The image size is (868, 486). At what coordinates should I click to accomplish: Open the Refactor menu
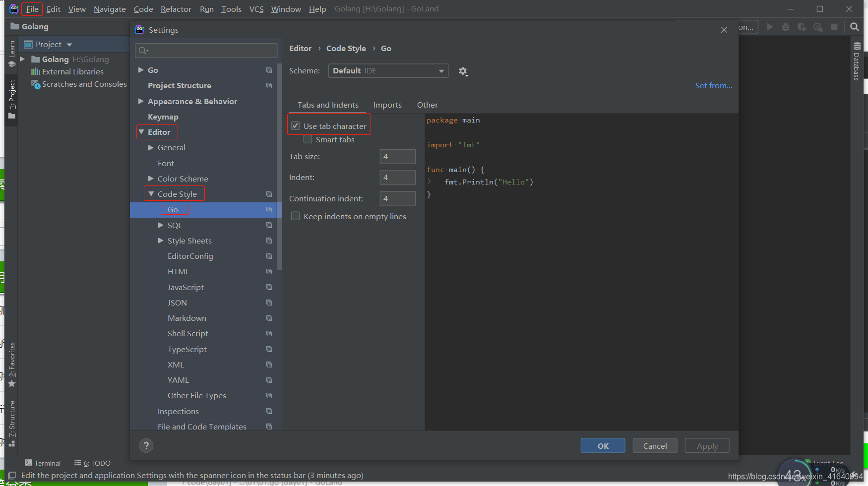pos(176,9)
